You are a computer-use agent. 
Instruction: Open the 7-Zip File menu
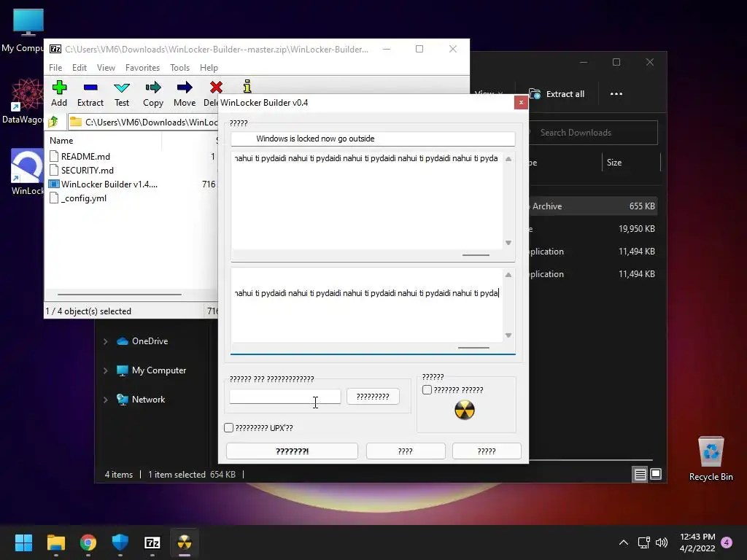55,68
